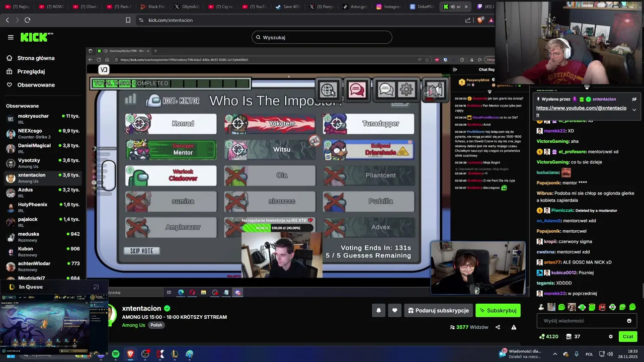Image resolution: width=644 pixels, height=362 pixels.
Task: Mute audio on the kick tab
Action: pyautogui.click(x=452, y=7)
